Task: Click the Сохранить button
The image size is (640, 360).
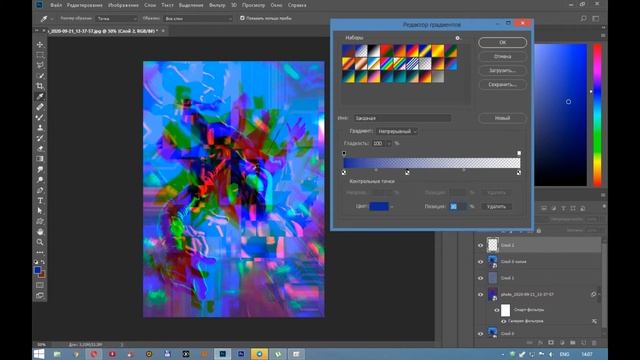Action: [502, 84]
